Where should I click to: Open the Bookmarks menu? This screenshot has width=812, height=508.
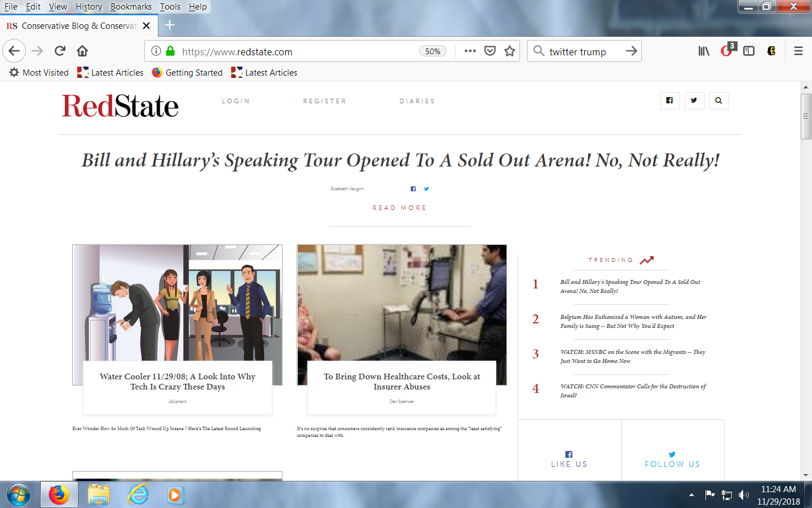pyautogui.click(x=131, y=7)
